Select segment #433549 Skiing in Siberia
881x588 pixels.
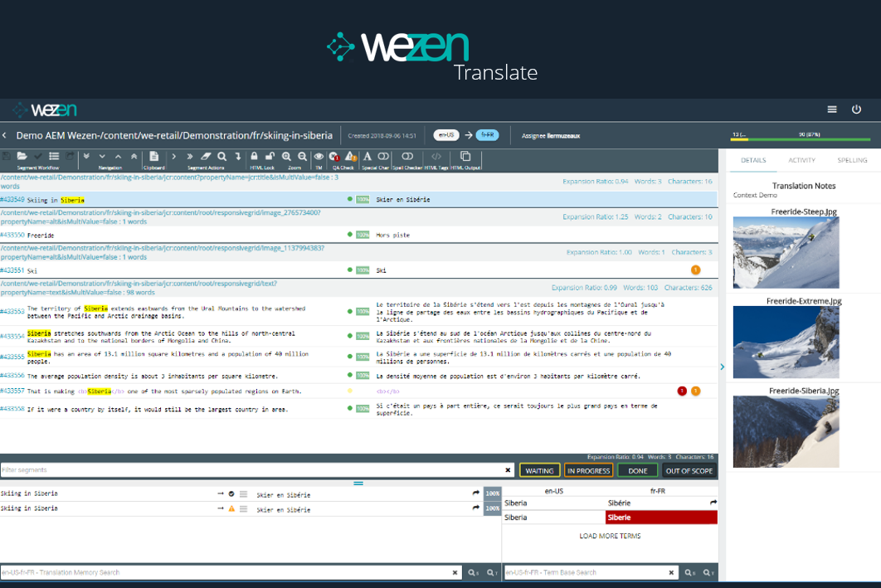tap(358, 199)
